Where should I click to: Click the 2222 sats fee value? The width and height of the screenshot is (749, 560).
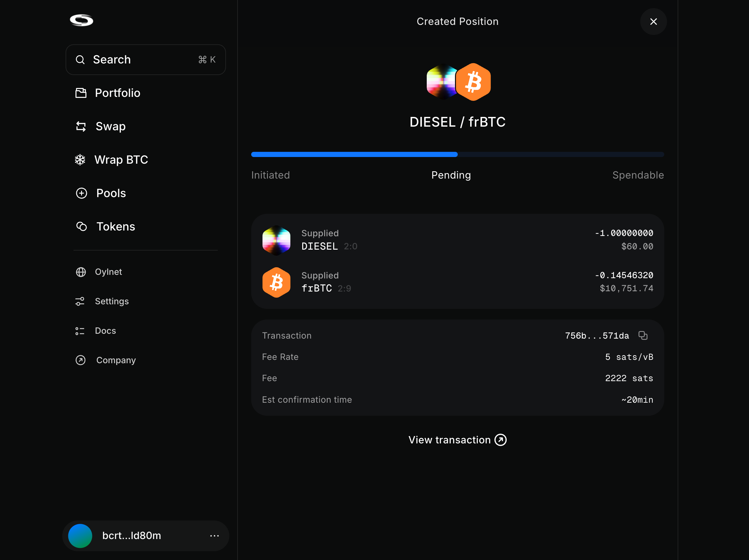point(629,378)
